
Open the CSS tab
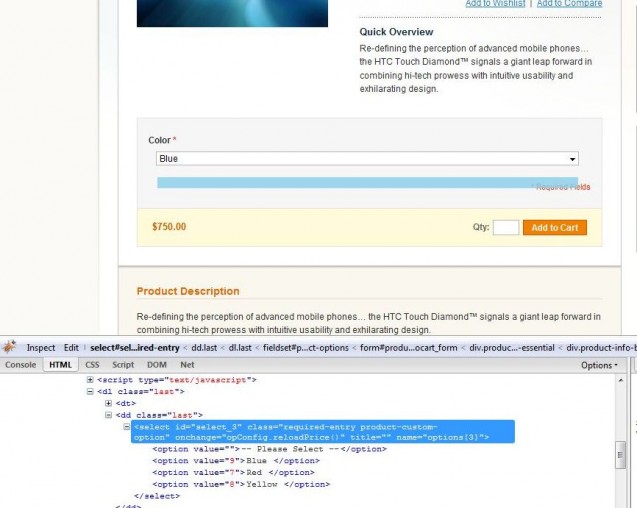(x=92, y=365)
